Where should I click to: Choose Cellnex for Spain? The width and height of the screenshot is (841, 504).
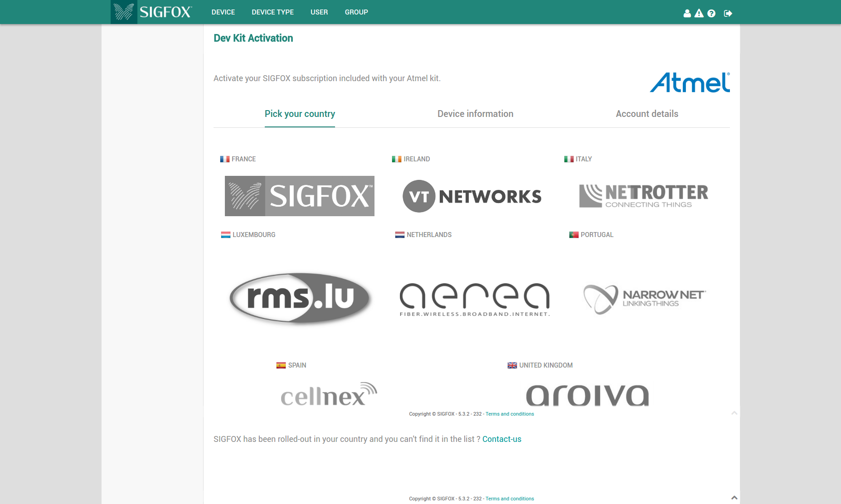click(329, 394)
